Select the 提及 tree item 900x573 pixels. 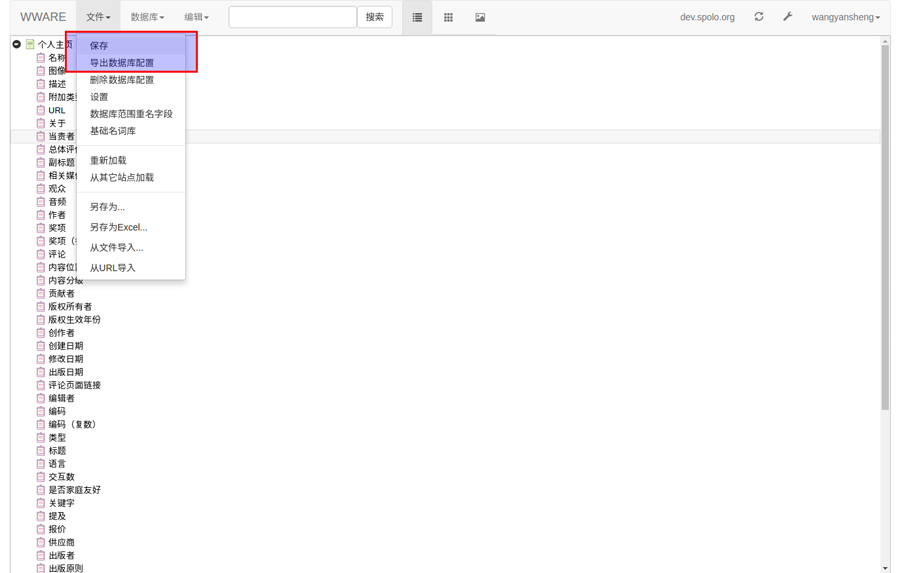pyautogui.click(x=57, y=516)
